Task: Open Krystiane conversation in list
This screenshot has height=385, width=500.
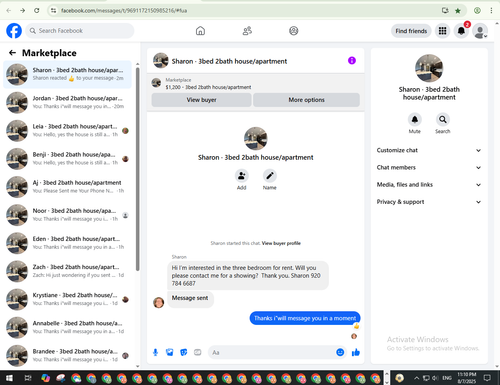Action: [68, 299]
